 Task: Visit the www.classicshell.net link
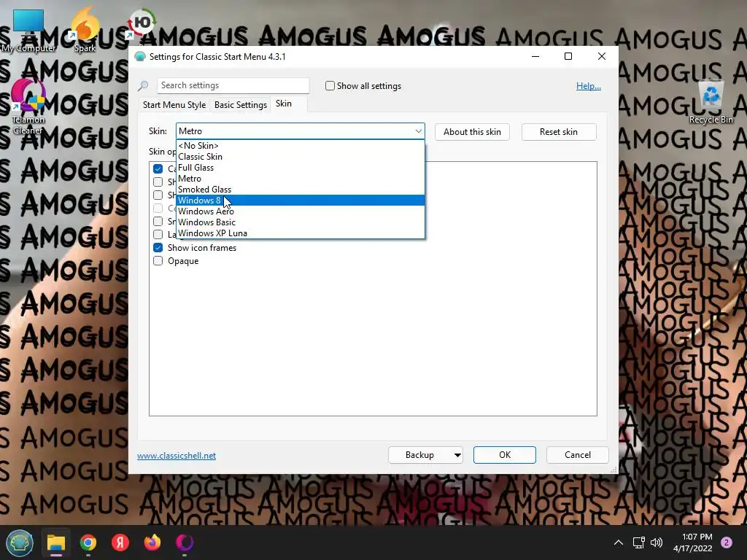pyautogui.click(x=177, y=456)
